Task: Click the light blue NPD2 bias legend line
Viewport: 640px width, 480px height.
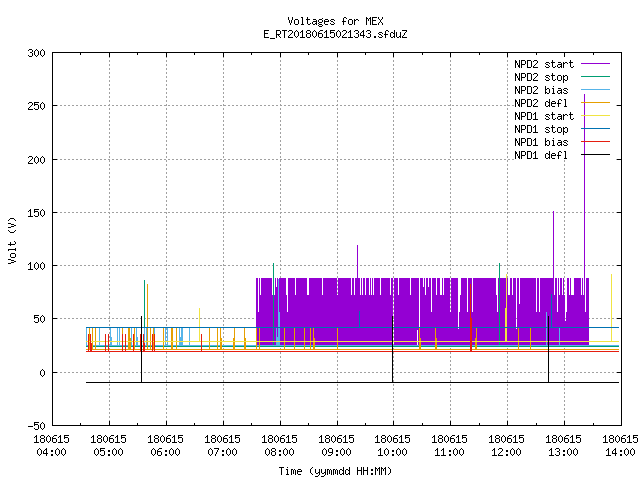Action: click(596, 89)
